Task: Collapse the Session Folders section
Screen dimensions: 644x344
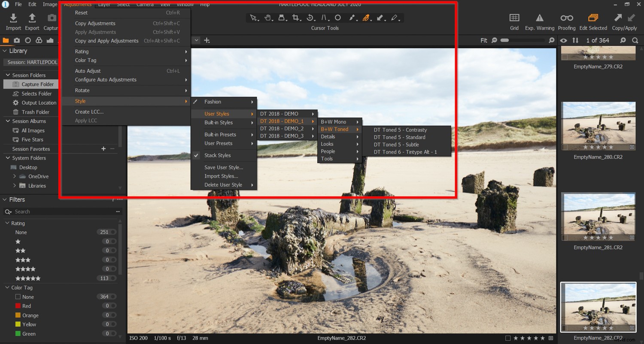Action: pyautogui.click(x=7, y=75)
